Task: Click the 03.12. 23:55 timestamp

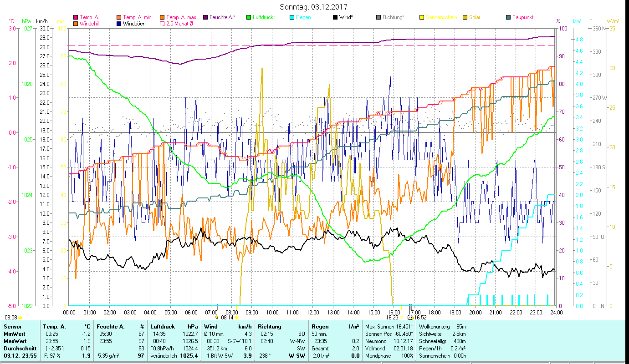Action: 20,356
